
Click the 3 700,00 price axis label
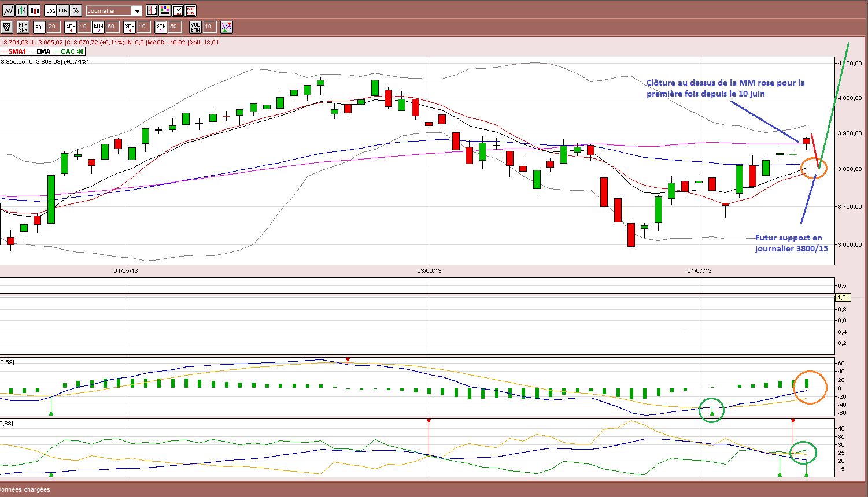[849, 206]
